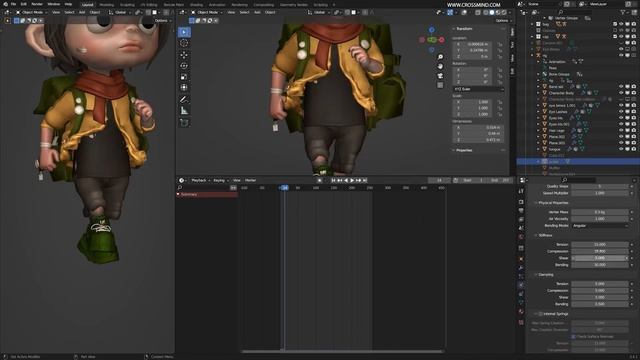640x360 pixels.
Task: Toggle viewport monitor icon for Plane.003
Action: pos(627,143)
